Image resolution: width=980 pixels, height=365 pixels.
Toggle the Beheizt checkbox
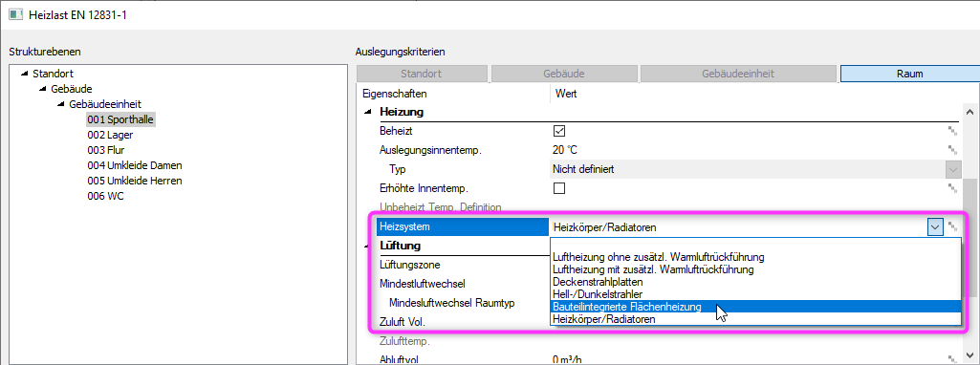[558, 131]
